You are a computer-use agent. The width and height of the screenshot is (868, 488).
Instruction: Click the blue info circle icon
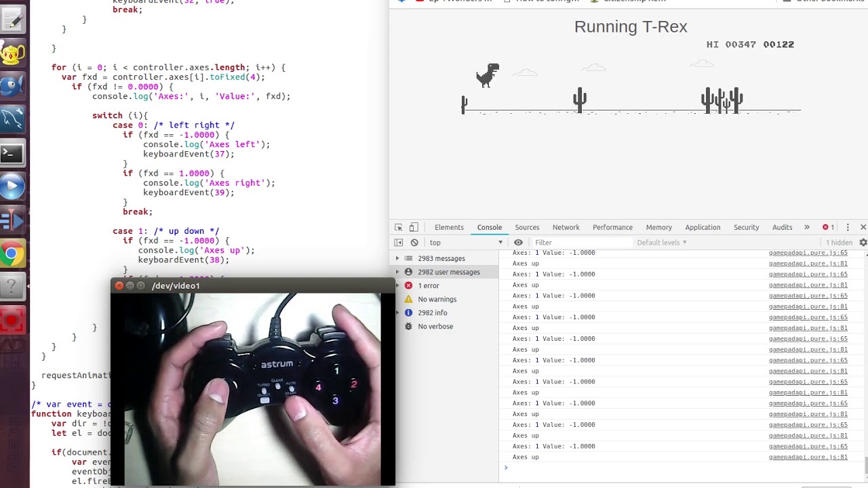tap(408, 312)
